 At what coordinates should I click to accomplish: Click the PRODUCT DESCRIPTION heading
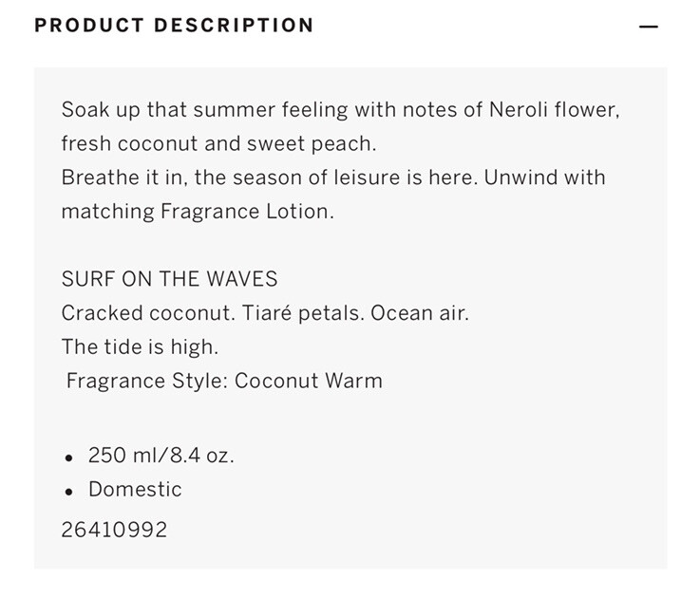pyautogui.click(x=174, y=26)
